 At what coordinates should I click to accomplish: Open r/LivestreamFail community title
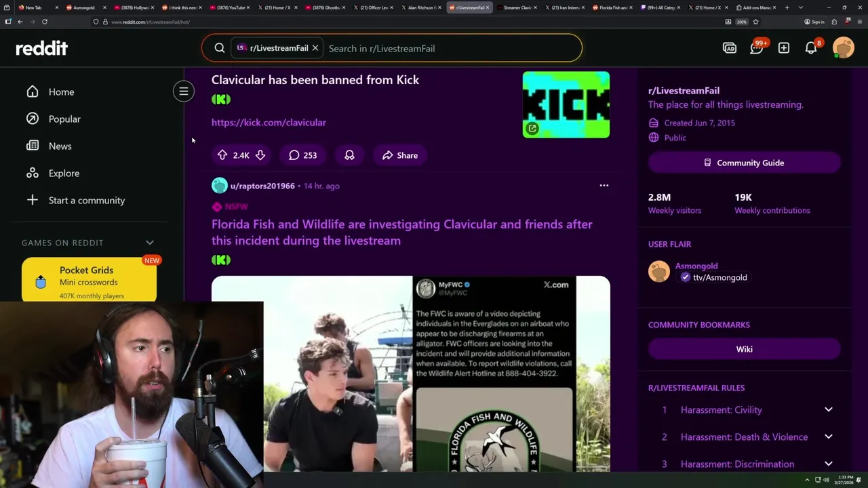pyautogui.click(x=684, y=90)
